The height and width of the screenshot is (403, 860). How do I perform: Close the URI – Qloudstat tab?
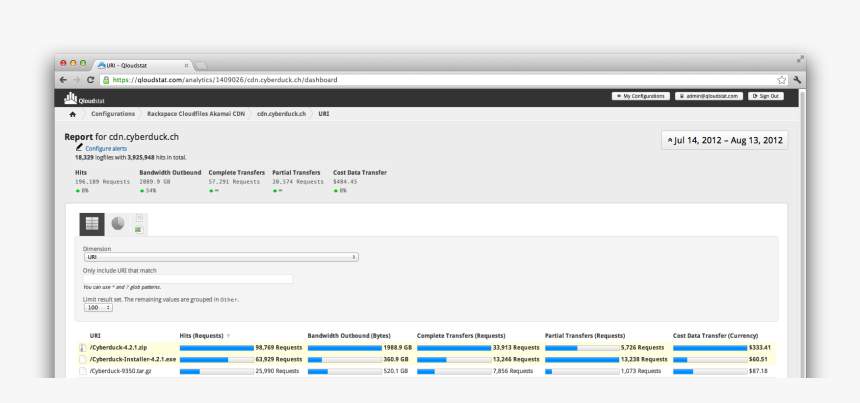(x=186, y=65)
